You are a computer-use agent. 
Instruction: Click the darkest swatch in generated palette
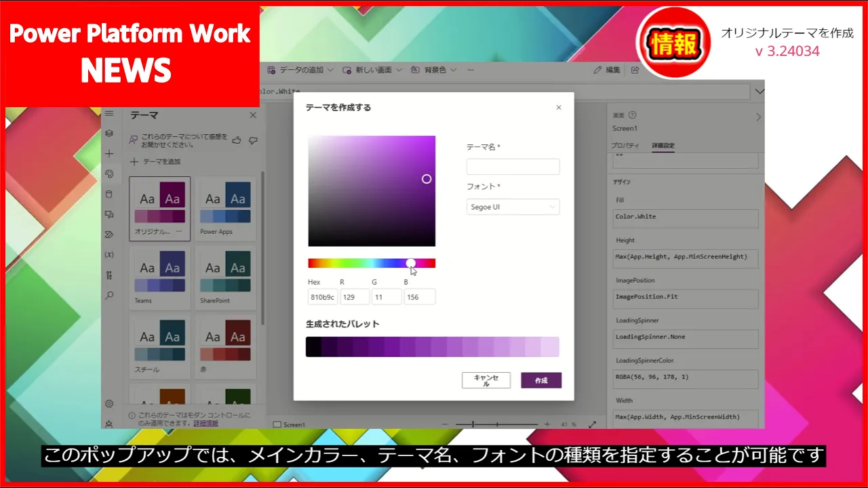313,346
